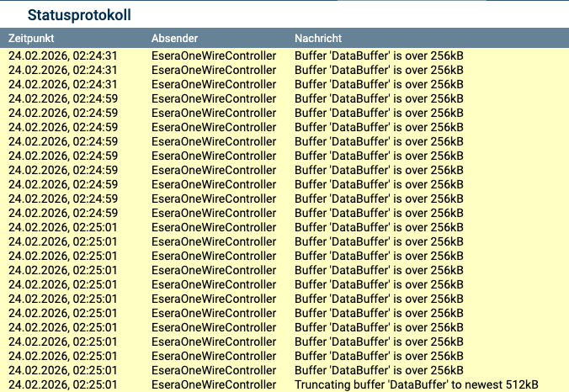The height and width of the screenshot is (392, 569).
Task: Select the first 02:25:01 timestamp entry
Action: pos(63,227)
